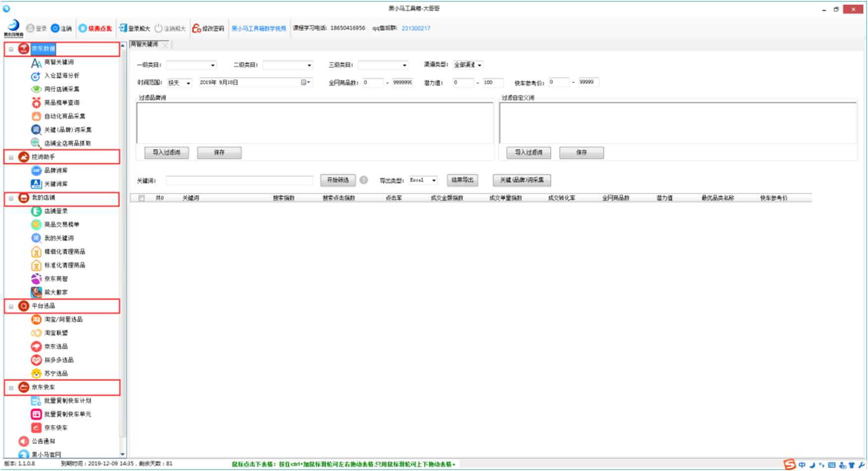Image resolution: width=868 pixels, height=471 pixels.
Task: Click the 批量复制快车单元 pink icon
Action: click(36, 414)
